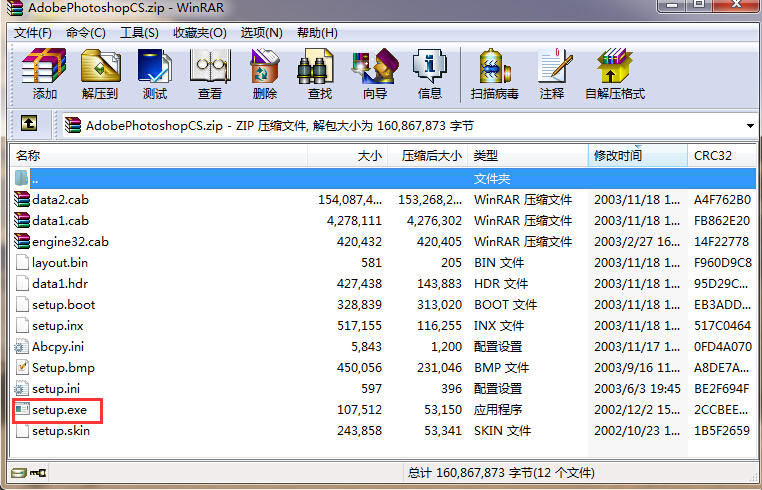Click the Setup.bmp image file icon

(x=22, y=368)
